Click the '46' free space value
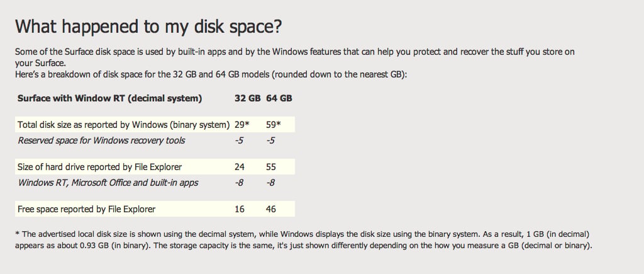644x274 pixels. coord(270,209)
